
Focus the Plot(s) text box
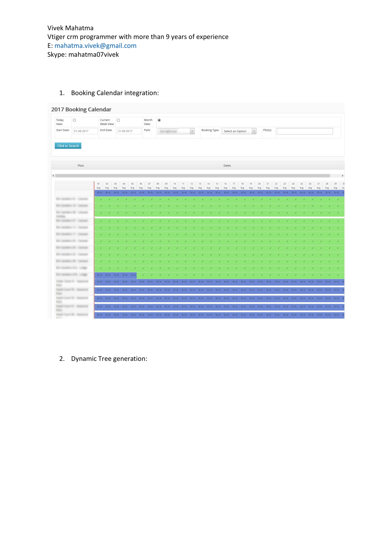305,131
